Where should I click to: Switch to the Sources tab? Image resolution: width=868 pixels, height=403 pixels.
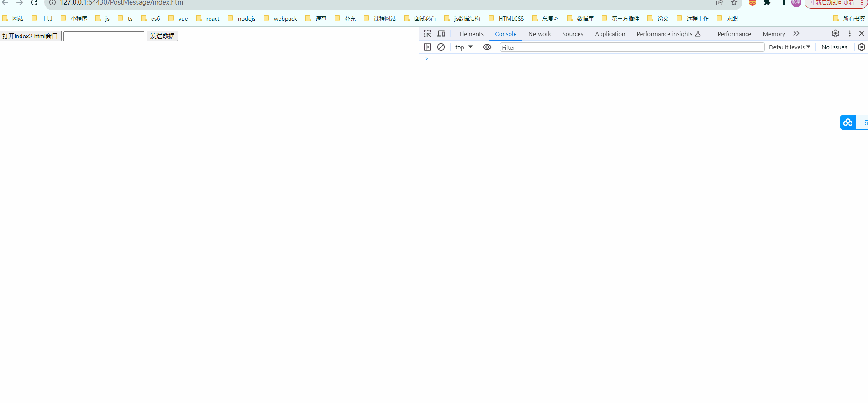[573, 34]
